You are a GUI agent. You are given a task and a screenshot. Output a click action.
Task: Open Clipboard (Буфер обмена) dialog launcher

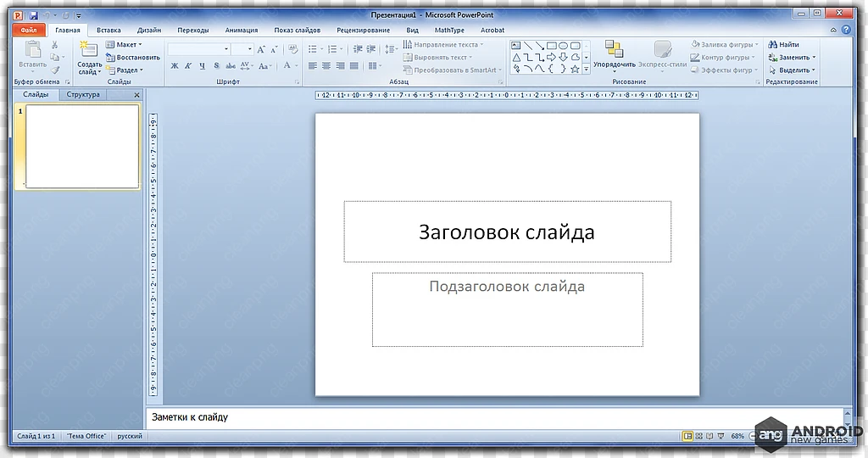coord(68,82)
